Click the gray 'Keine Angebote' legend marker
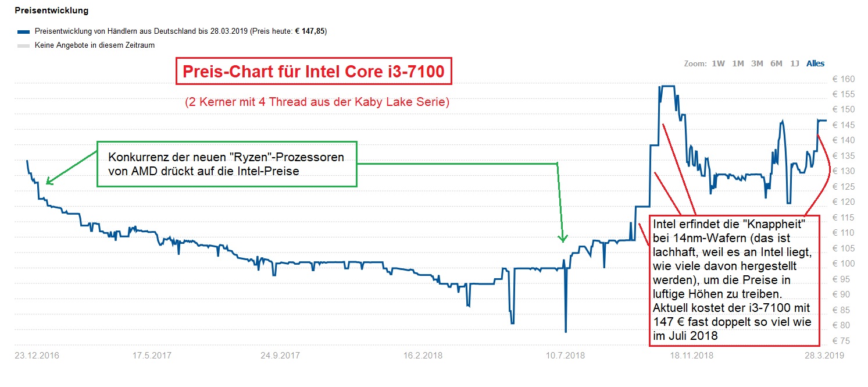The width and height of the screenshot is (868, 387). click(x=23, y=45)
